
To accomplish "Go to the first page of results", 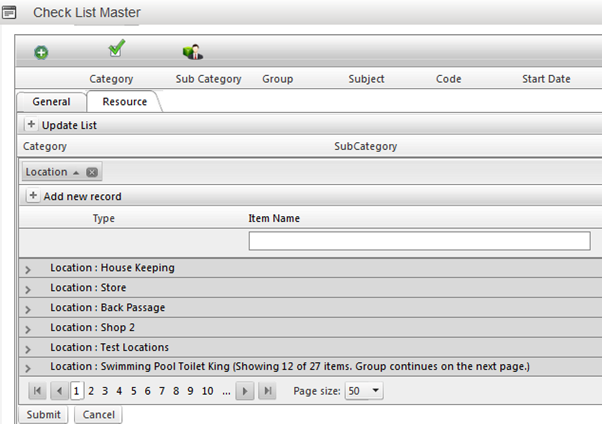I will 37,391.
